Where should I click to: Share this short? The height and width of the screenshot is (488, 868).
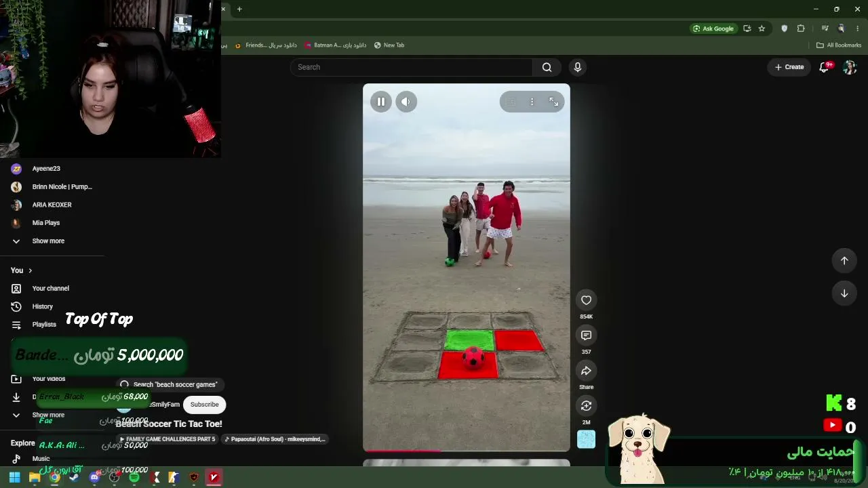click(x=587, y=371)
